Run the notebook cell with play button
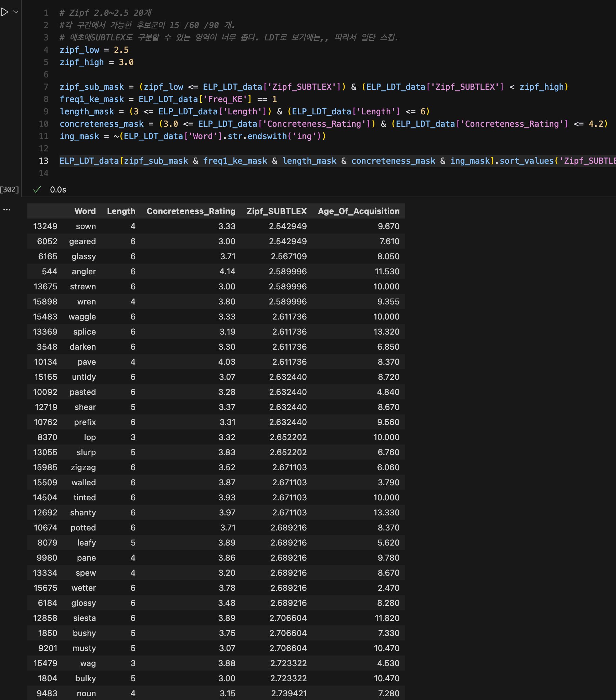This screenshot has width=616, height=700. (x=5, y=12)
